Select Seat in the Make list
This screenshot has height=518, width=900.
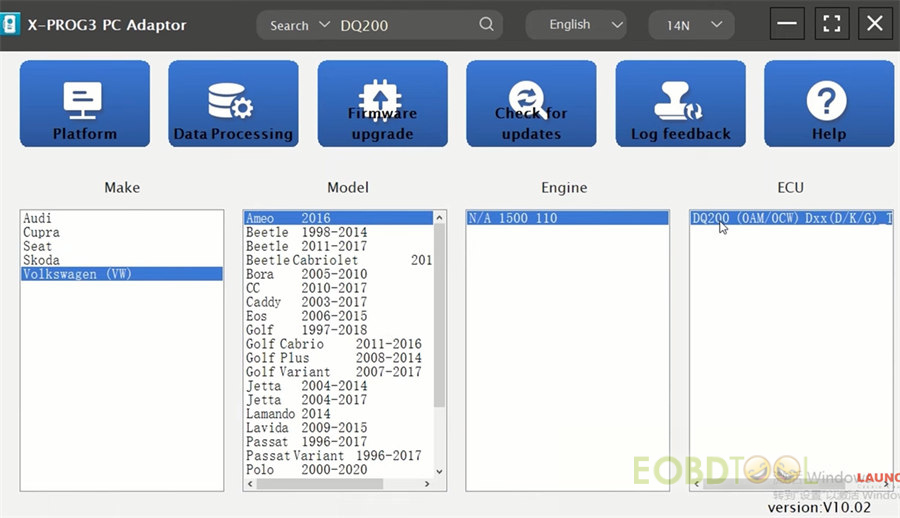coord(122,246)
